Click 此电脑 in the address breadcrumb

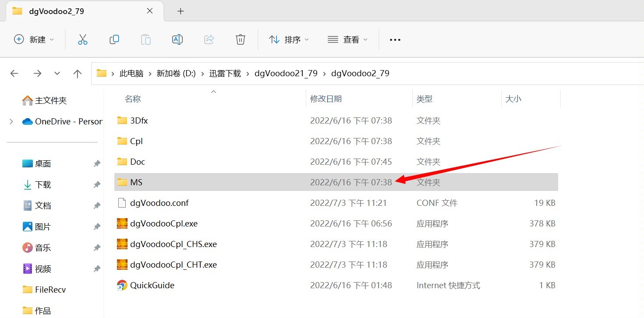[x=131, y=73]
